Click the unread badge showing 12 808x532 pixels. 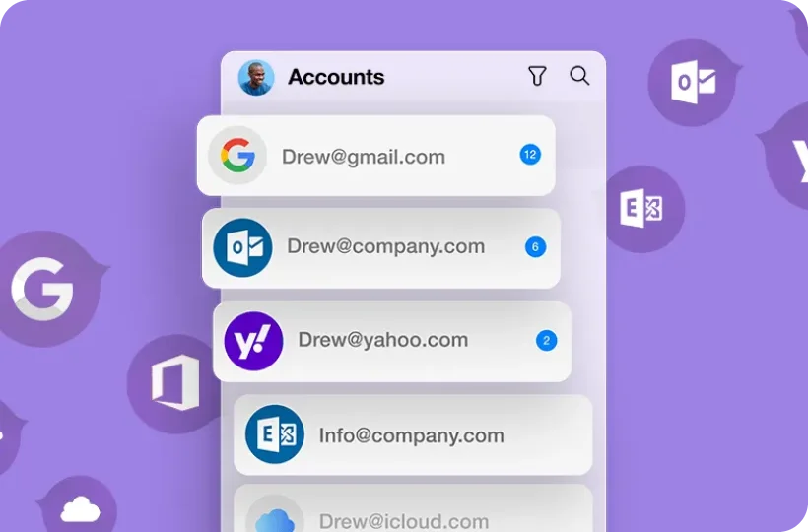530,155
